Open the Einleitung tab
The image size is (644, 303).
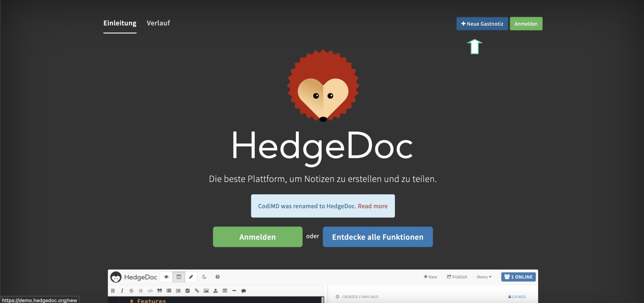[120, 23]
